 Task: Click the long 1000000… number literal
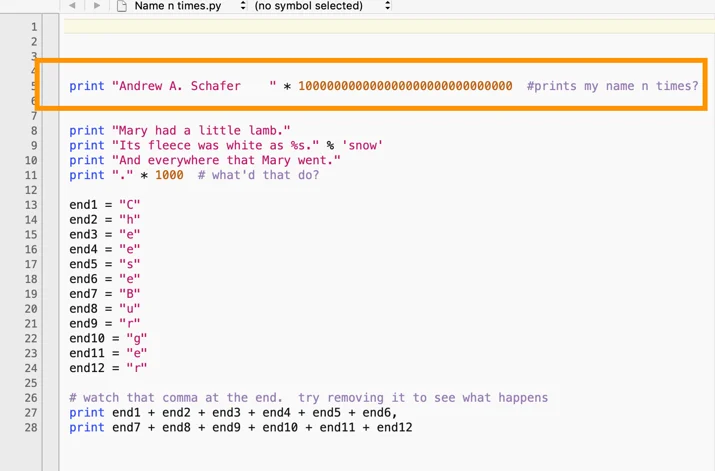click(x=405, y=86)
